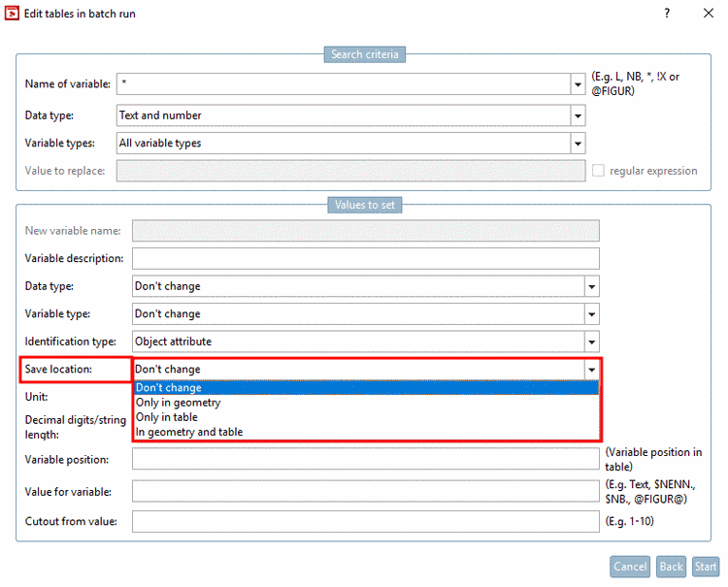Click the application icon in title bar
The height and width of the screenshot is (587, 728).
tap(12, 14)
